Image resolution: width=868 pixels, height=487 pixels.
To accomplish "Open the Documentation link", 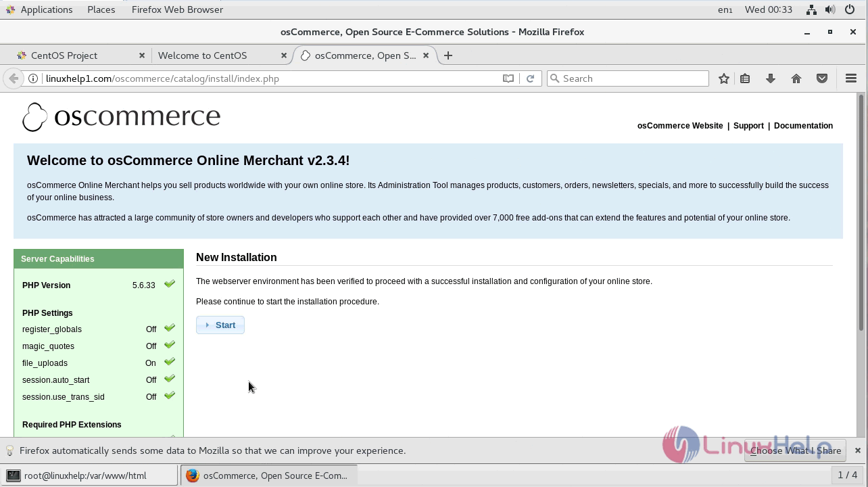I will (x=803, y=126).
